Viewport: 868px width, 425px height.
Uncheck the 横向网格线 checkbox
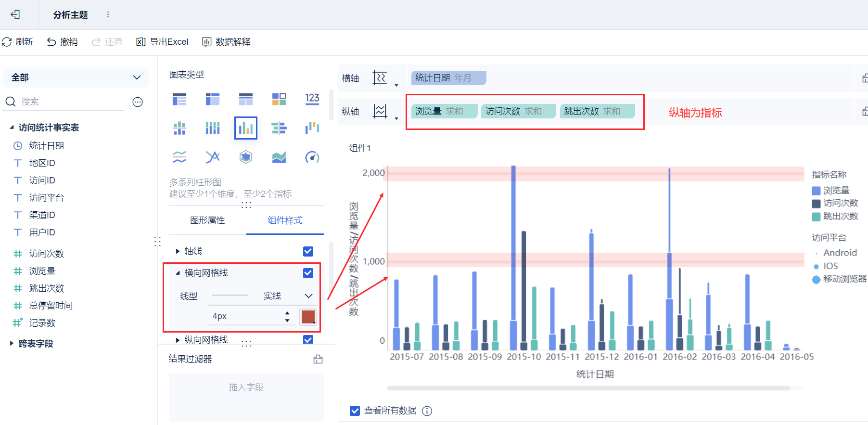click(308, 273)
